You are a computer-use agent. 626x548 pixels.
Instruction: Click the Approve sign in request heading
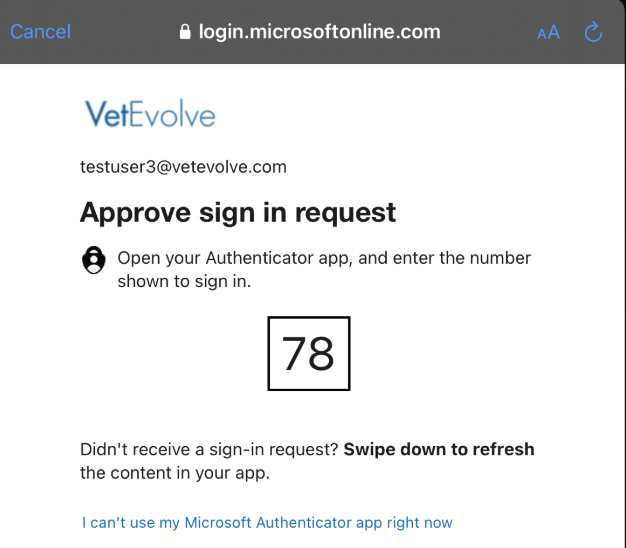pos(238,213)
